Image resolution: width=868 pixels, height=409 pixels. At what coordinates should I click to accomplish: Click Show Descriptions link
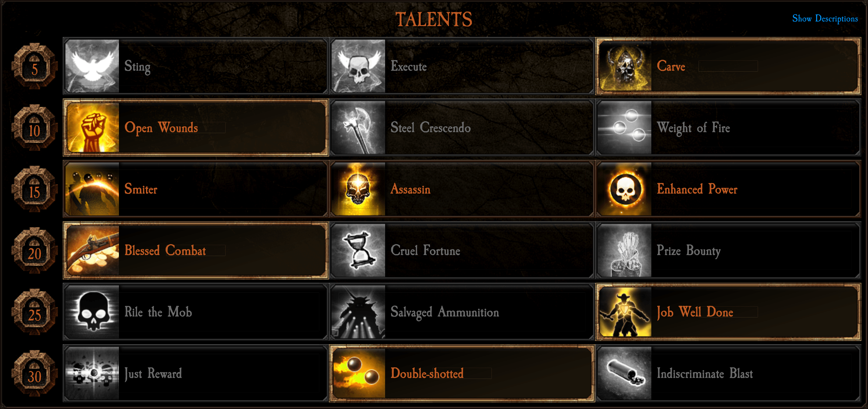(x=825, y=19)
